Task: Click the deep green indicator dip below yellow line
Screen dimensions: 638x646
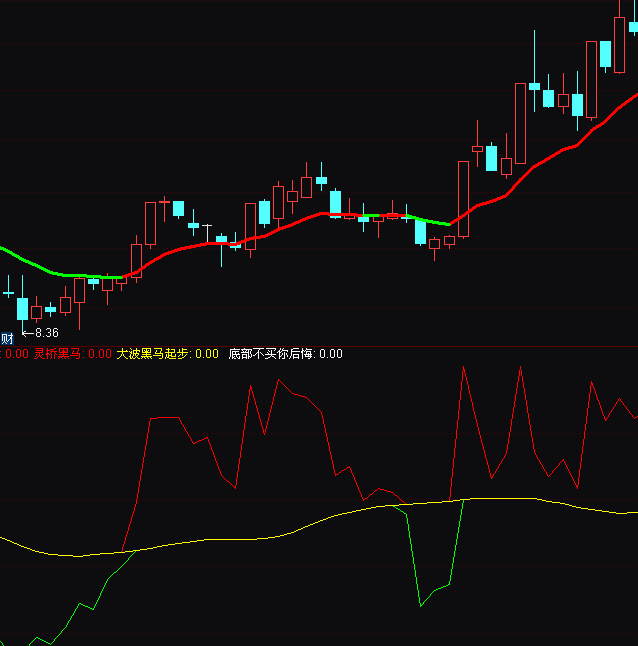Action: click(x=422, y=600)
